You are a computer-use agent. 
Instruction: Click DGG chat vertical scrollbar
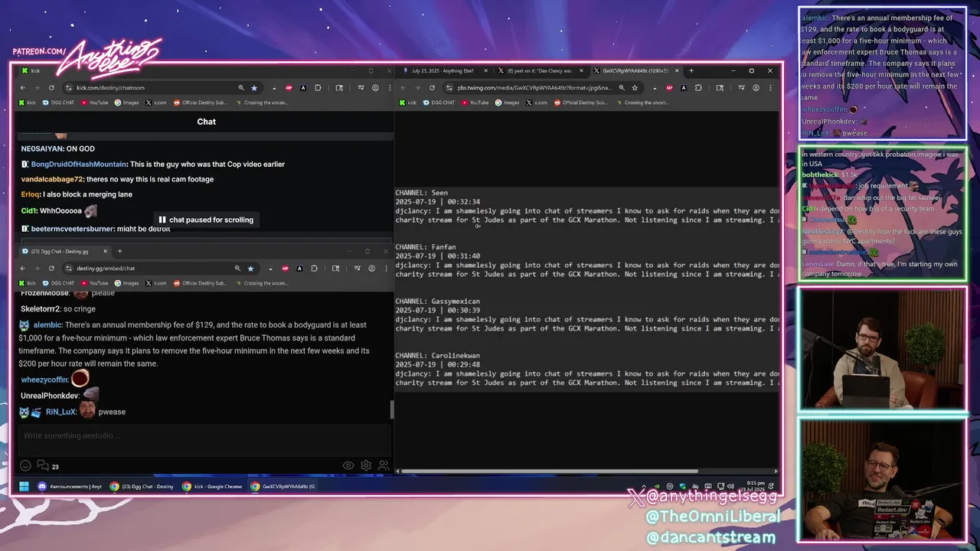point(393,409)
